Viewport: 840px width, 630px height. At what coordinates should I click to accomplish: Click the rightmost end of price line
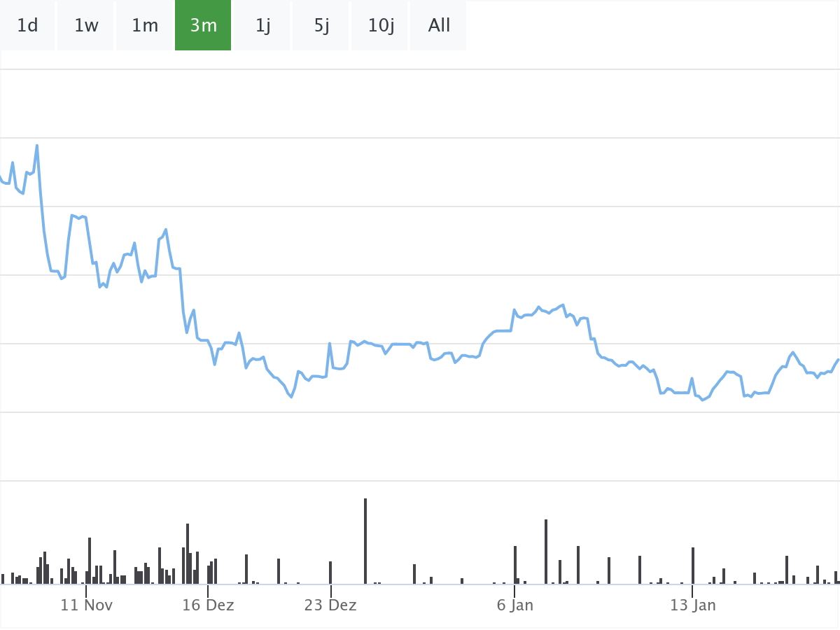point(838,359)
